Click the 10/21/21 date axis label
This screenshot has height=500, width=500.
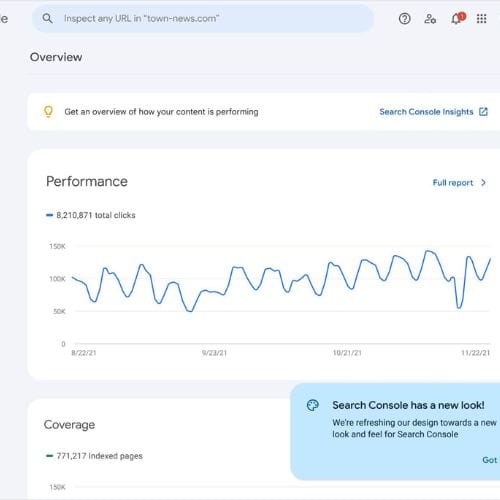click(x=347, y=353)
